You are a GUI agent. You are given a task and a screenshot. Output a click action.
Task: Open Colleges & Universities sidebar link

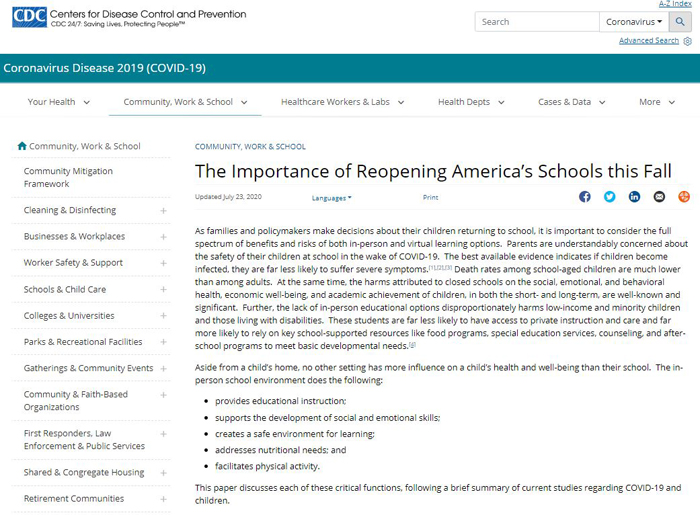coord(69,316)
